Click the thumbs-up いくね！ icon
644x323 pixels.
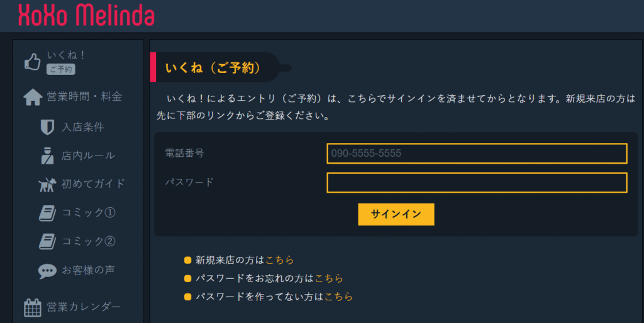pyautogui.click(x=33, y=61)
